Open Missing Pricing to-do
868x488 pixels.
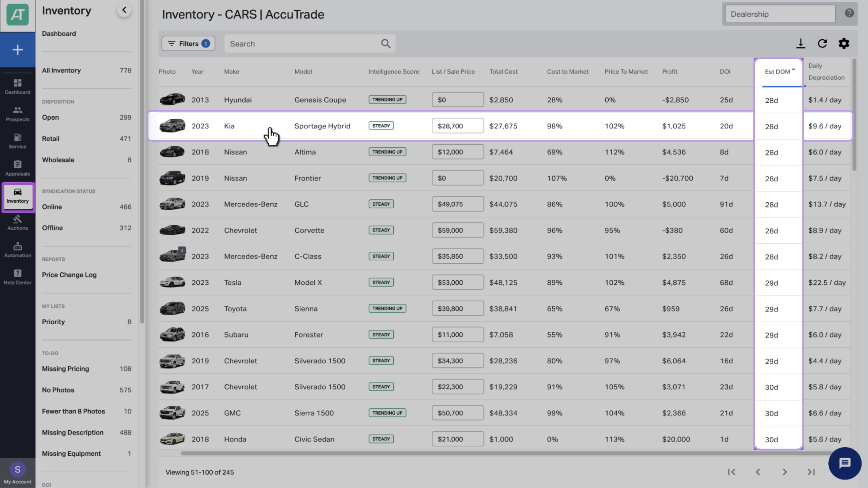86,369
